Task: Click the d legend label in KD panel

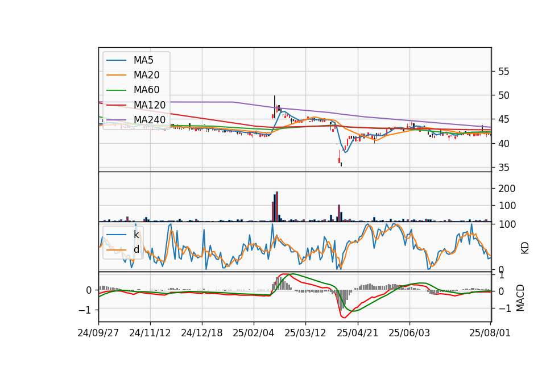Action: (136, 249)
